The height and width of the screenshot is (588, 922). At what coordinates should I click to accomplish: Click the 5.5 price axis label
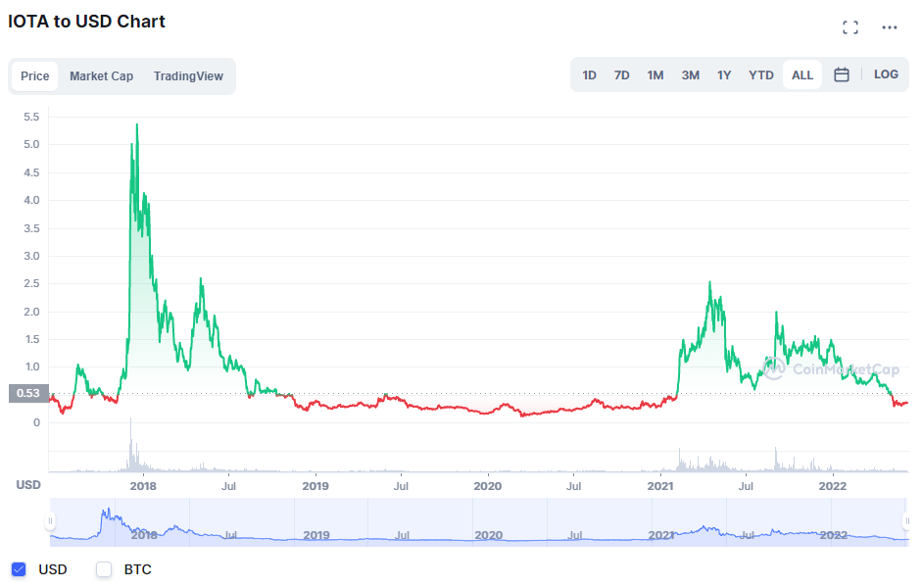point(31,117)
